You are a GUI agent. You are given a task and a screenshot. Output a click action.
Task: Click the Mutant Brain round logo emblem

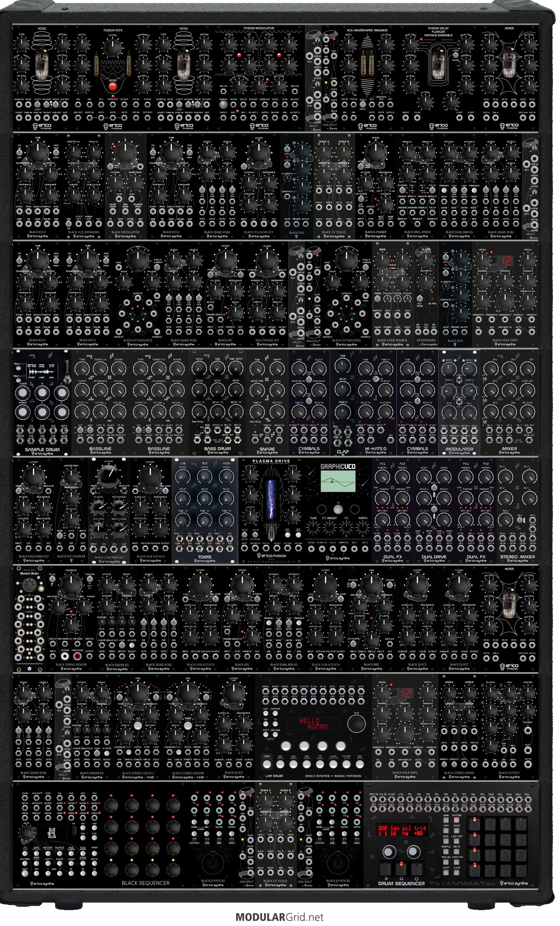[x=30, y=584]
